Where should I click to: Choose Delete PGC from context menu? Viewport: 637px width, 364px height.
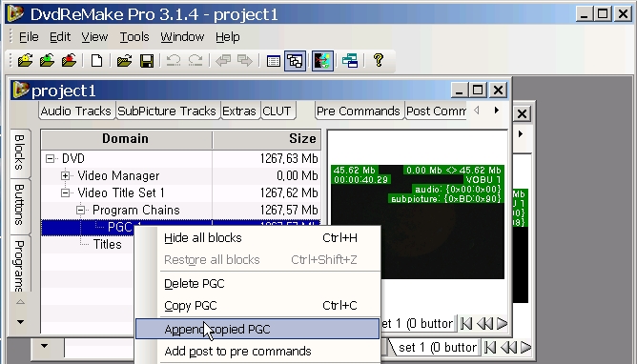point(258,284)
